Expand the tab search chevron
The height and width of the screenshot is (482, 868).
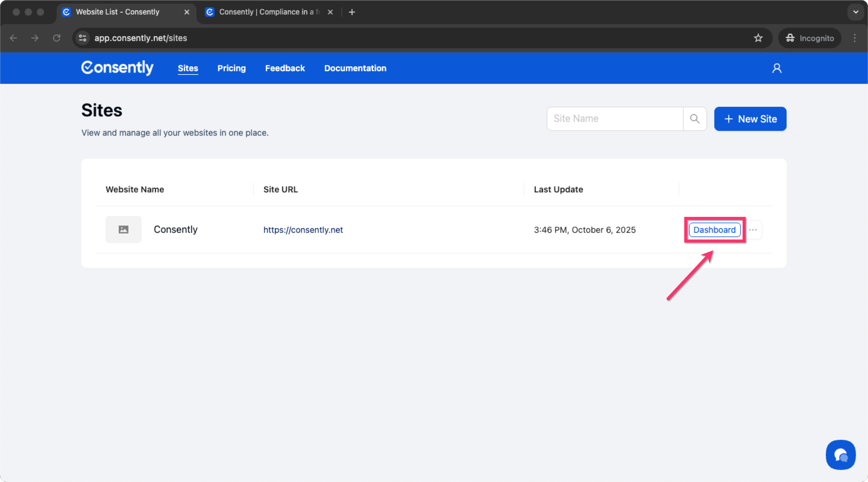(x=856, y=12)
